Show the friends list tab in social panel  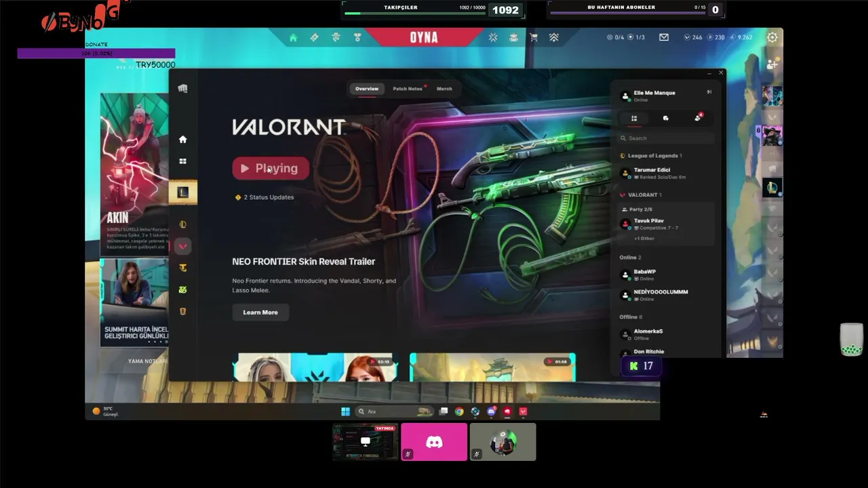pyautogui.click(x=634, y=118)
